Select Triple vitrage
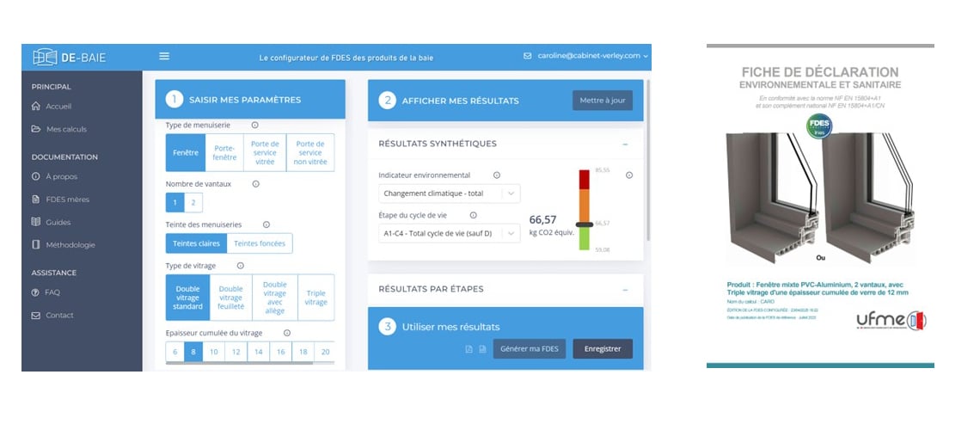 coord(316,298)
